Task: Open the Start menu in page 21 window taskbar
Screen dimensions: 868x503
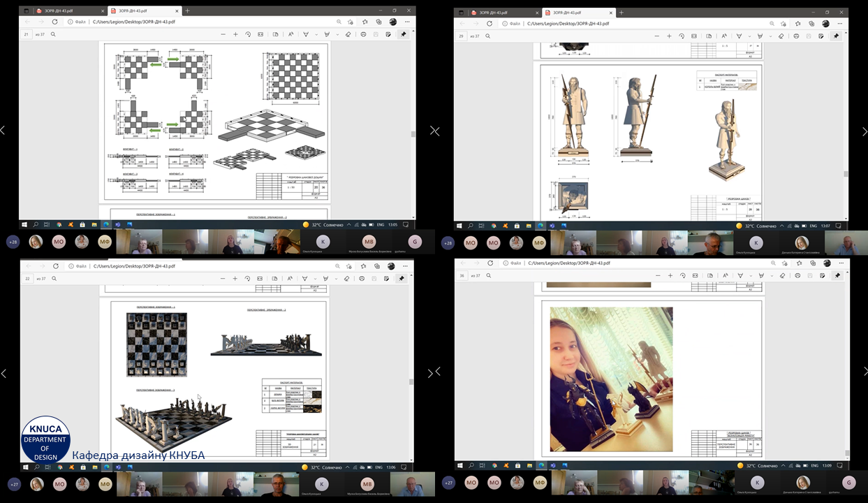Action: pos(24,225)
